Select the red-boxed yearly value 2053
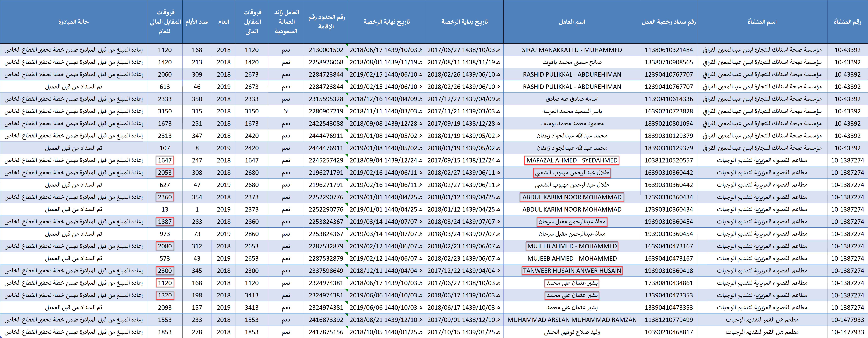The image size is (868, 338). coord(165,172)
